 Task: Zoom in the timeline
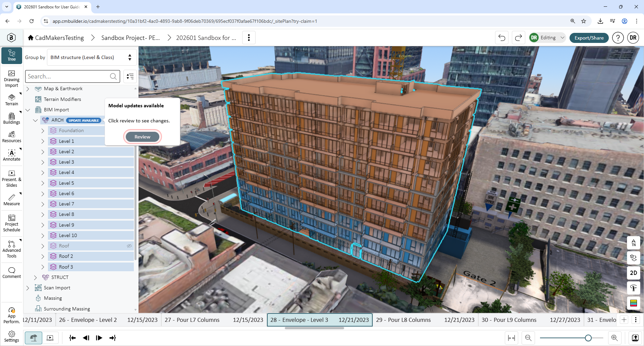[614, 338]
